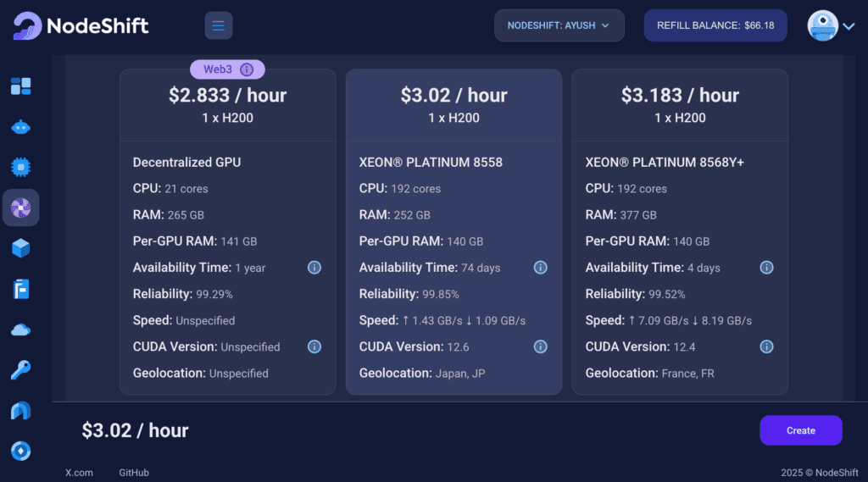This screenshot has height=482, width=868.
Task: Open the dashboard grid icon in sidebar
Action: point(21,86)
